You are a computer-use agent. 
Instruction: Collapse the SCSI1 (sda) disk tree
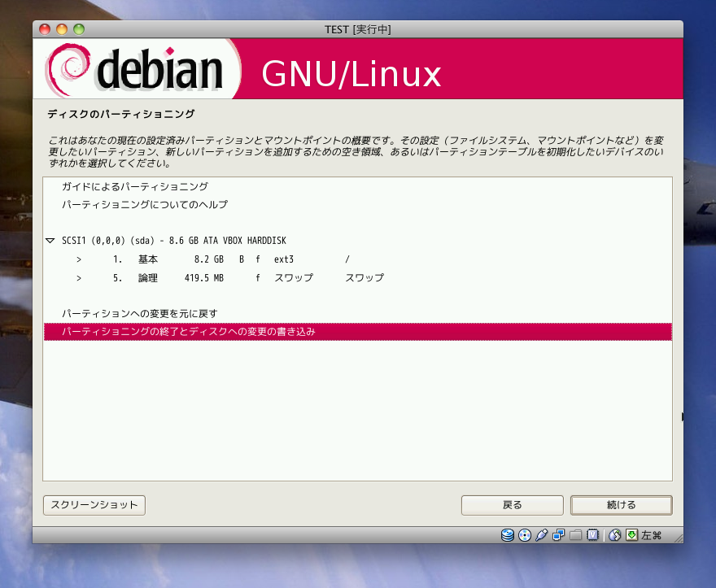(x=50, y=241)
